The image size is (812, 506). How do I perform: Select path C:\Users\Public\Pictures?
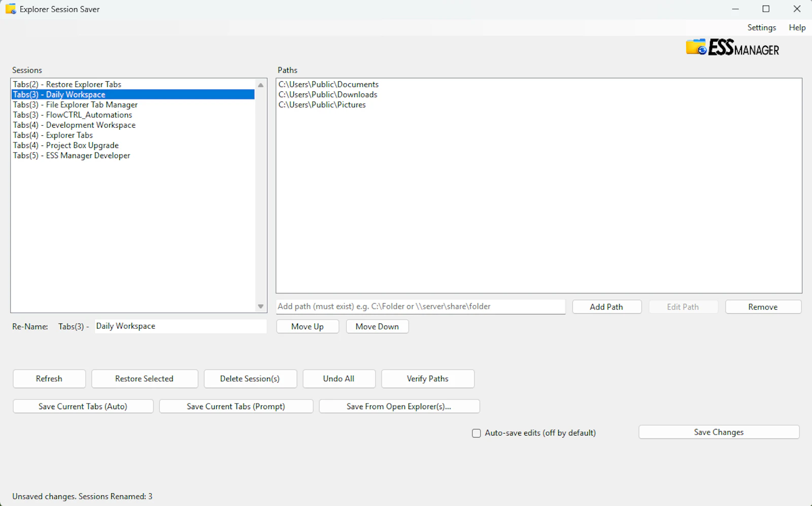[x=322, y=104]
